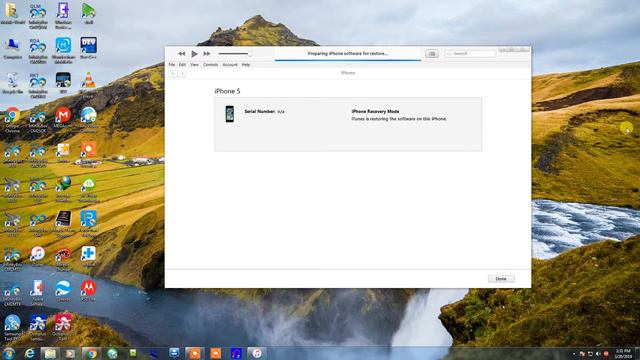Click the iTunes back navigation arrow

point(173,73)
